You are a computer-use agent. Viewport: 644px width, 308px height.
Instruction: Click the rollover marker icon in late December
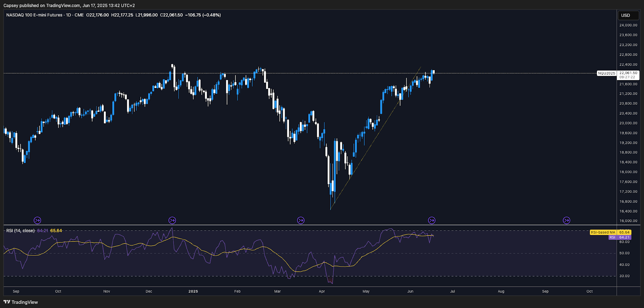click(172, 220)
